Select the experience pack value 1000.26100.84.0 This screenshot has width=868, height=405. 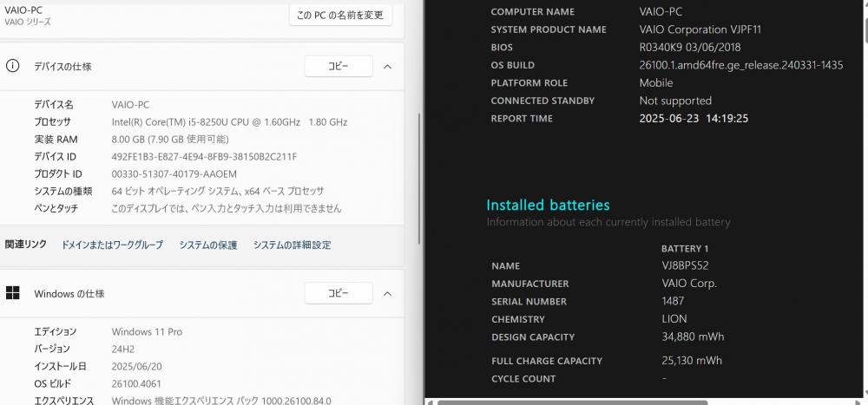[x=220, y=401]
